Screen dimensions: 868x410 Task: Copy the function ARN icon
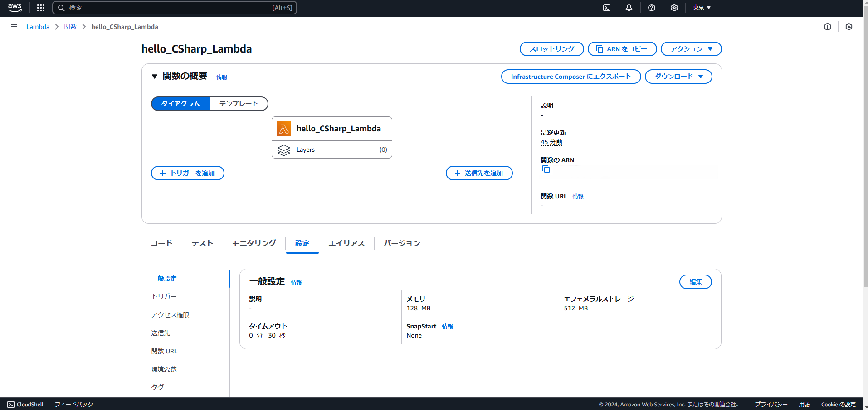(546, 169)
